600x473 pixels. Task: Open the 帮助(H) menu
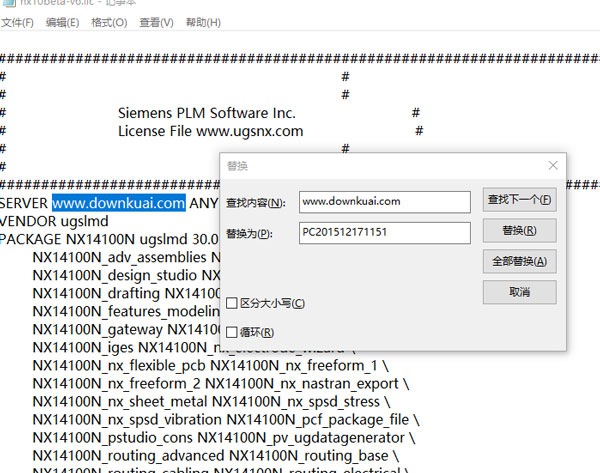(203, 23)
